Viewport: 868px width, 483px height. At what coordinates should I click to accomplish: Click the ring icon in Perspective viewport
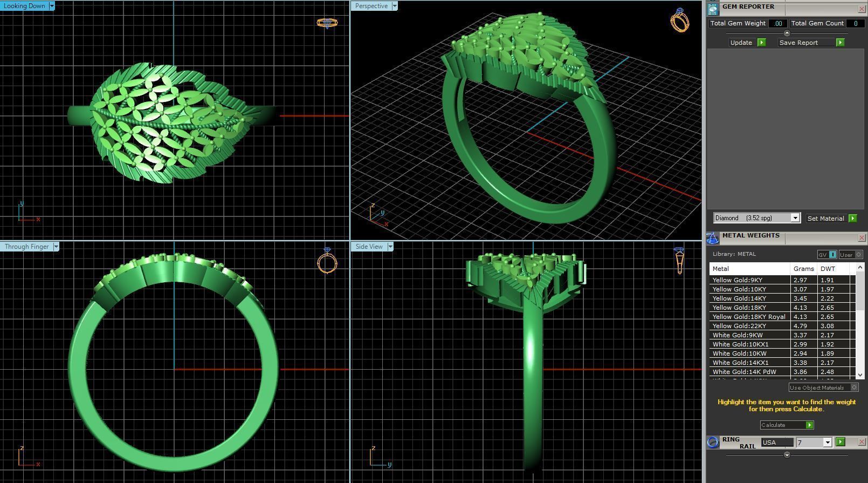tap(679, 21)
